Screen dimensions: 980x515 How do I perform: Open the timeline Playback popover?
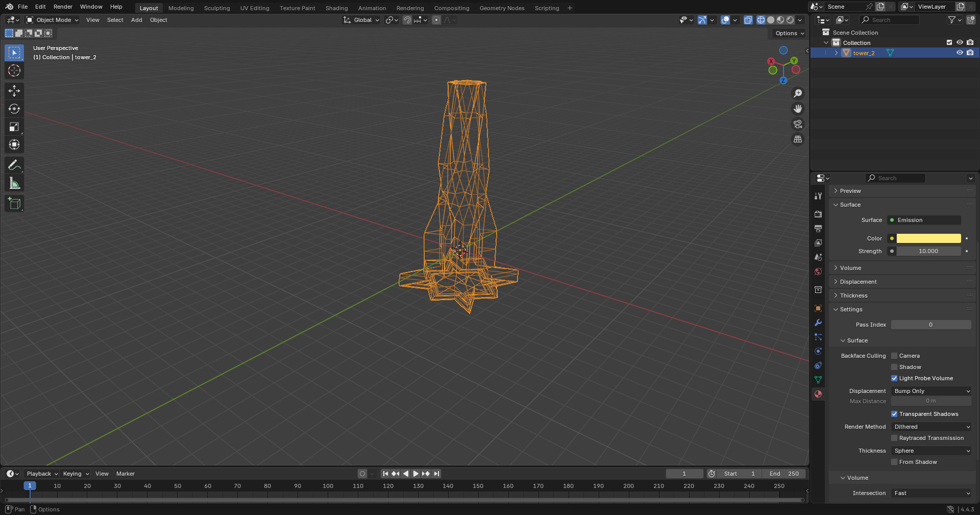click(41, 474)
